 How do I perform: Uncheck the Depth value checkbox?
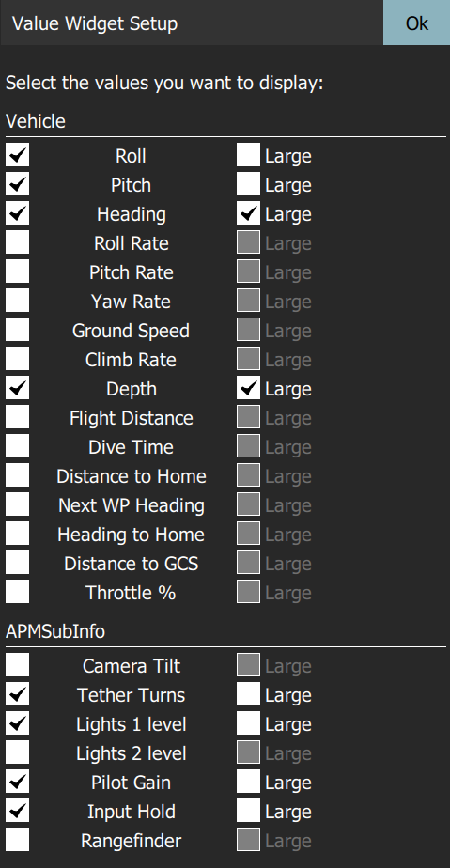[x=17, y=389]
